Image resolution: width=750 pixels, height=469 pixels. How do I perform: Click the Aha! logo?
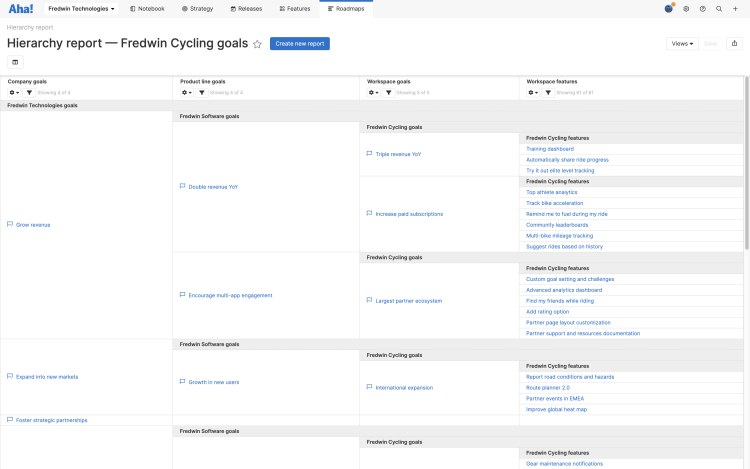click(x=21, y=9)
